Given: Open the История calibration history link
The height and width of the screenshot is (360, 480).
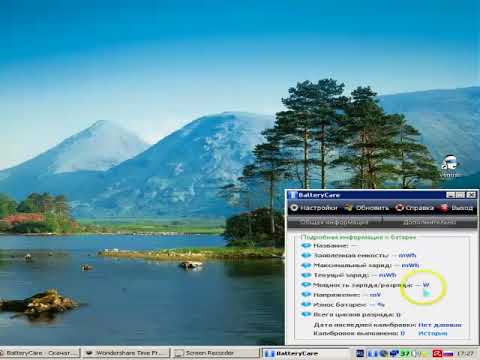Looking at the screenshot, I should click(433, 333).
